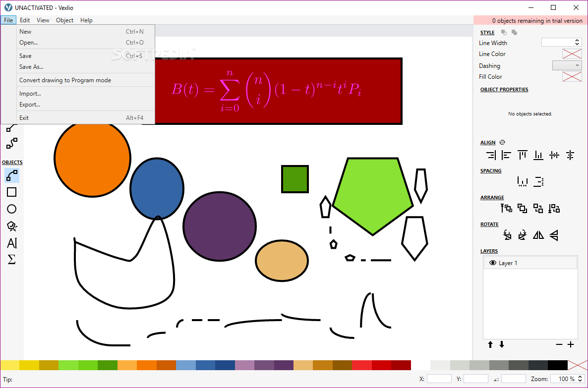Click the orange circle on the canvas

(92, 159)
